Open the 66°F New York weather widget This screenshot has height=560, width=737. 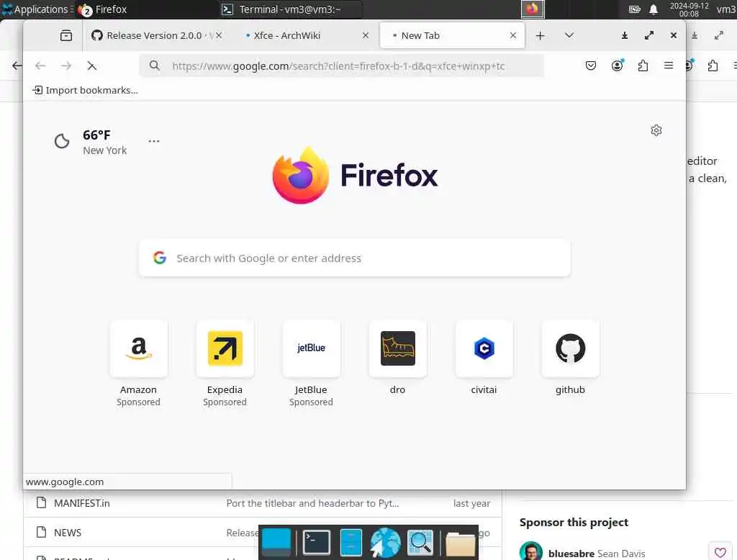coord(91,142)
